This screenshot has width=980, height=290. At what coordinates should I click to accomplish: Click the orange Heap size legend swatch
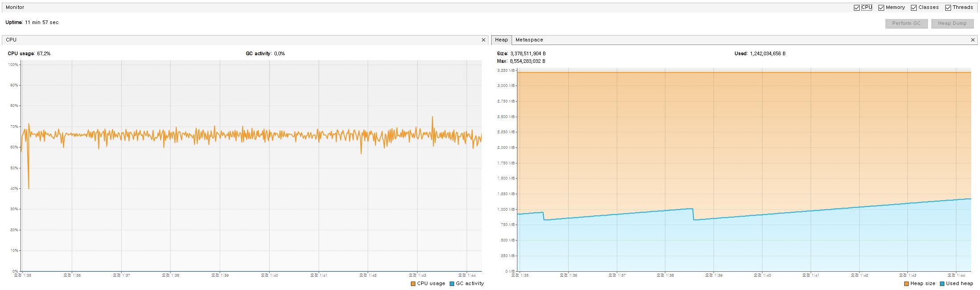click(x=906, y=284)
